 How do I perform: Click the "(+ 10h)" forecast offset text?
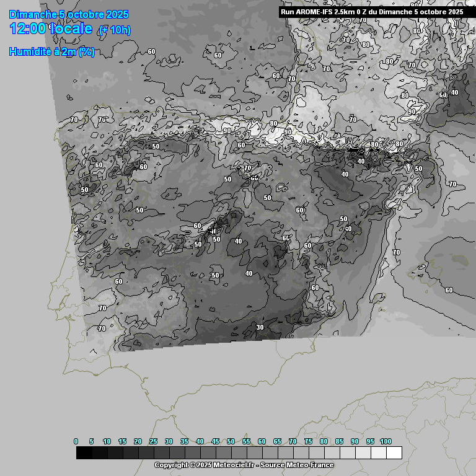pos(115,30)
